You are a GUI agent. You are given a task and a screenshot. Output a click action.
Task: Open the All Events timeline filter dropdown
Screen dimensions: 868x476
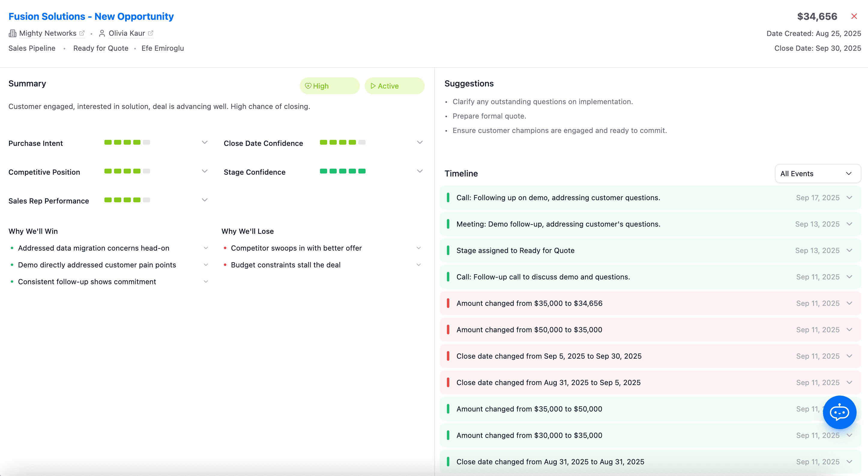(x=818, y=173)
